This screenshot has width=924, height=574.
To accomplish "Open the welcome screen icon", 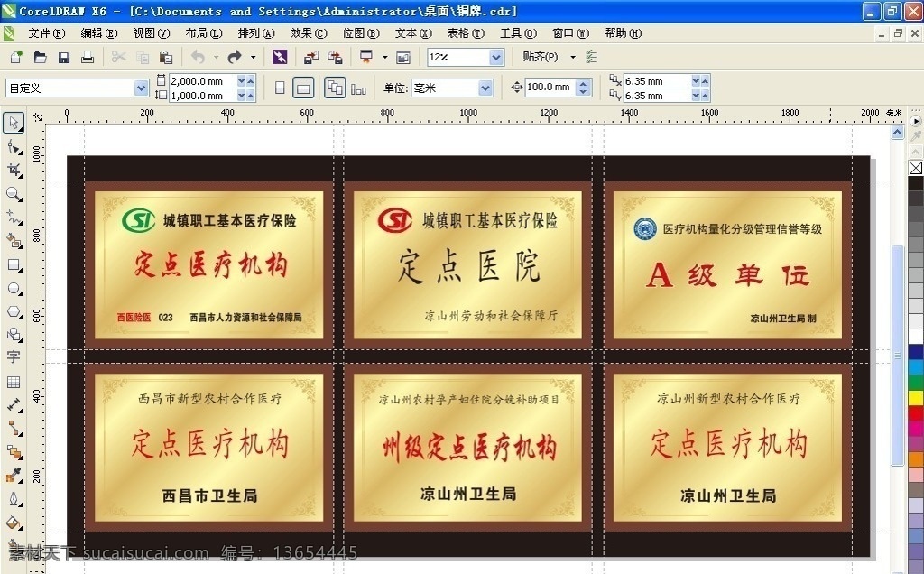I will [403, 57].
